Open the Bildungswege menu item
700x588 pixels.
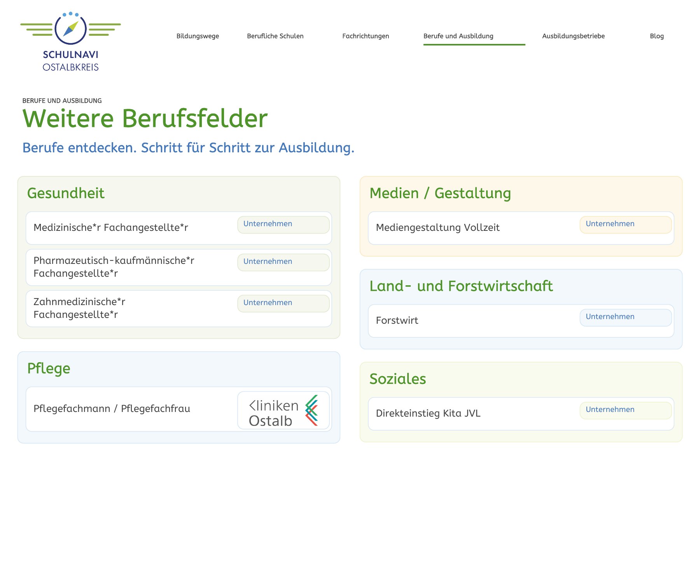tap(198, 36)
